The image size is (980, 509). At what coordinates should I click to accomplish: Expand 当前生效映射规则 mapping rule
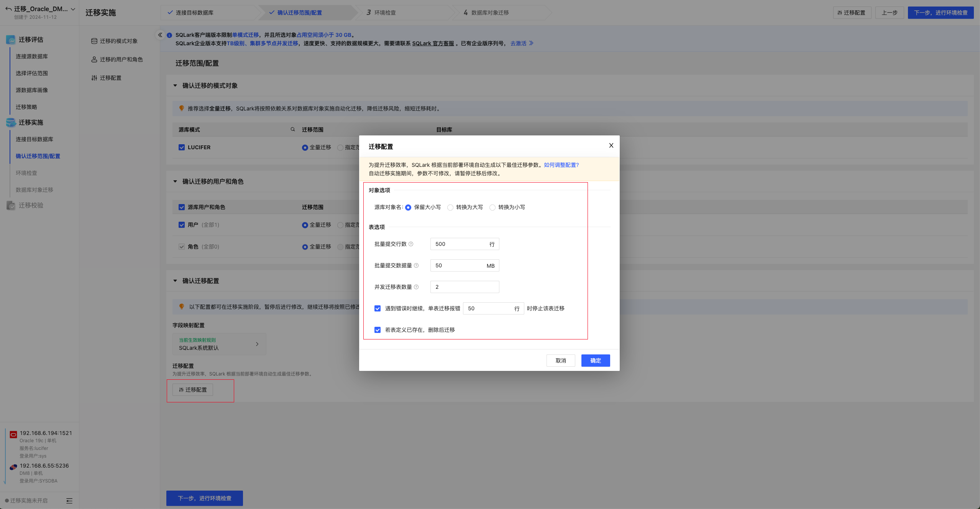coord(257,344)
